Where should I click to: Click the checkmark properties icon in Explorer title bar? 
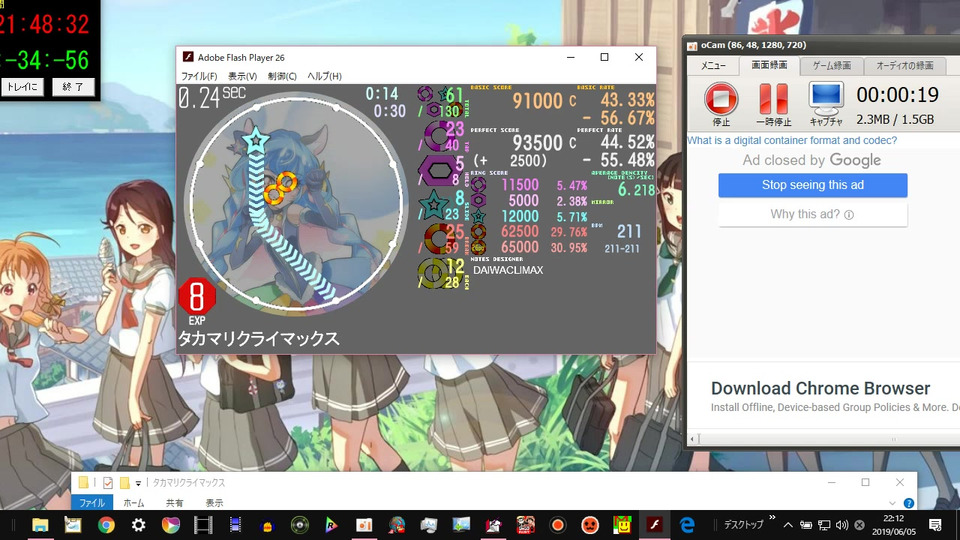pyautogui.click(x=108, y=483)
